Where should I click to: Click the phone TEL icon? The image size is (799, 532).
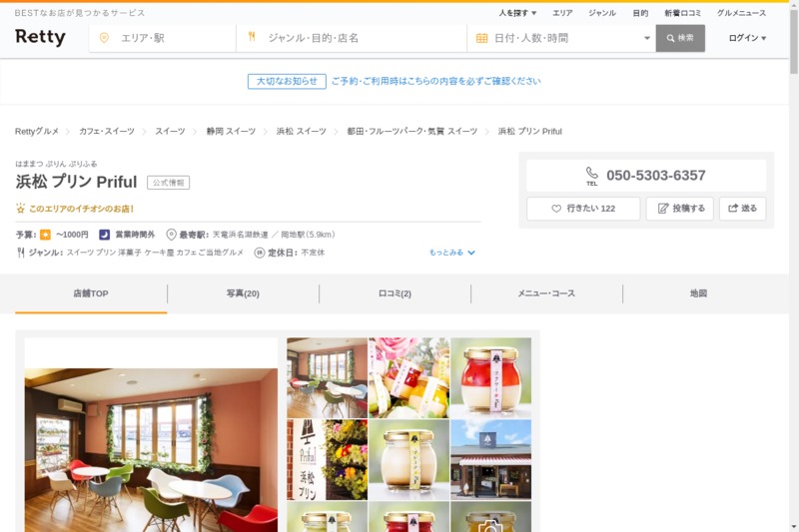click(x=591, y=175)
